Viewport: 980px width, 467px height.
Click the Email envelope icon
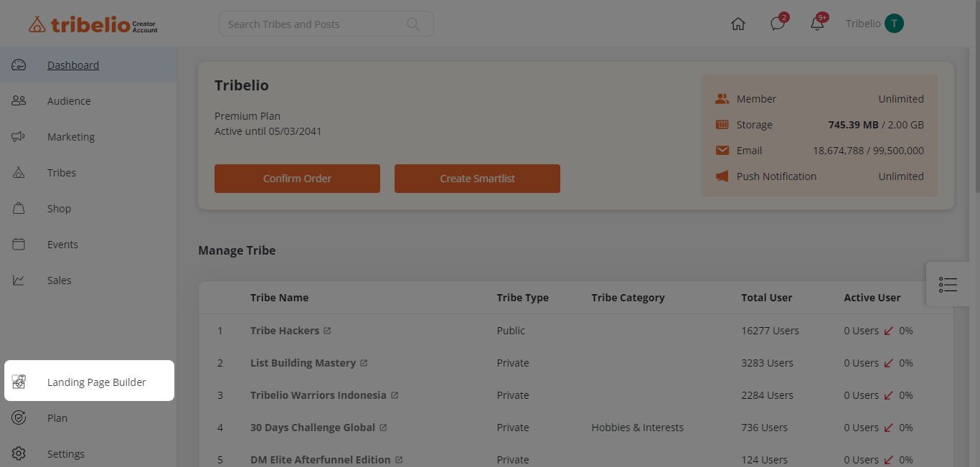722,151
